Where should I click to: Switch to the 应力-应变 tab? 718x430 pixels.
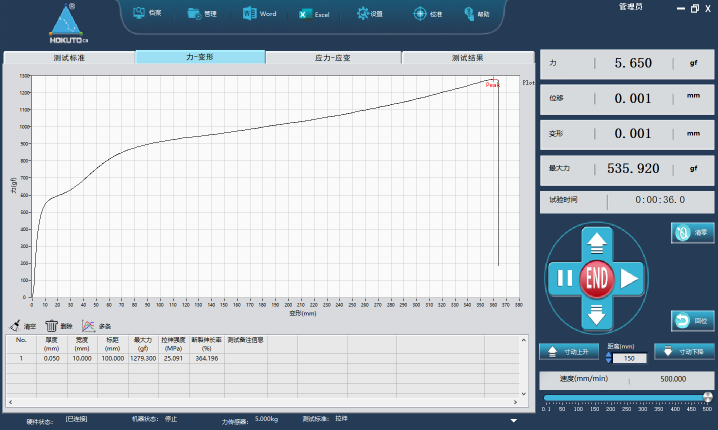click(x=334, y=58)
